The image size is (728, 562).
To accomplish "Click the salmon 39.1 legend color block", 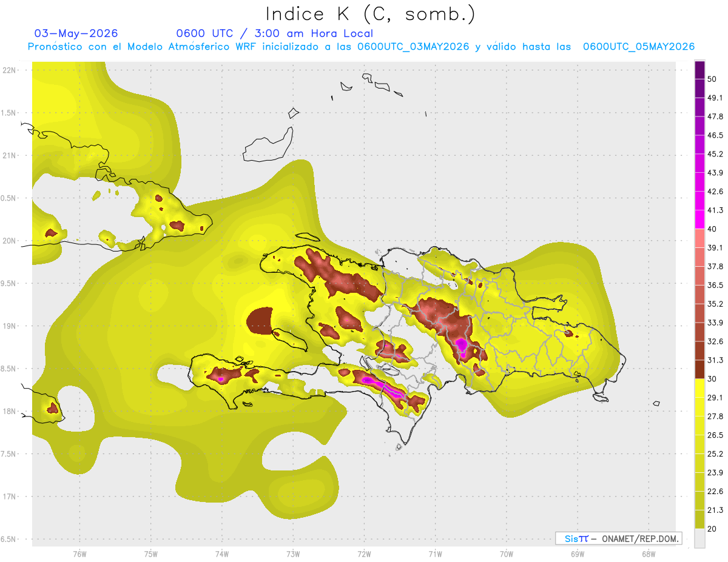I will coord(699,238).
